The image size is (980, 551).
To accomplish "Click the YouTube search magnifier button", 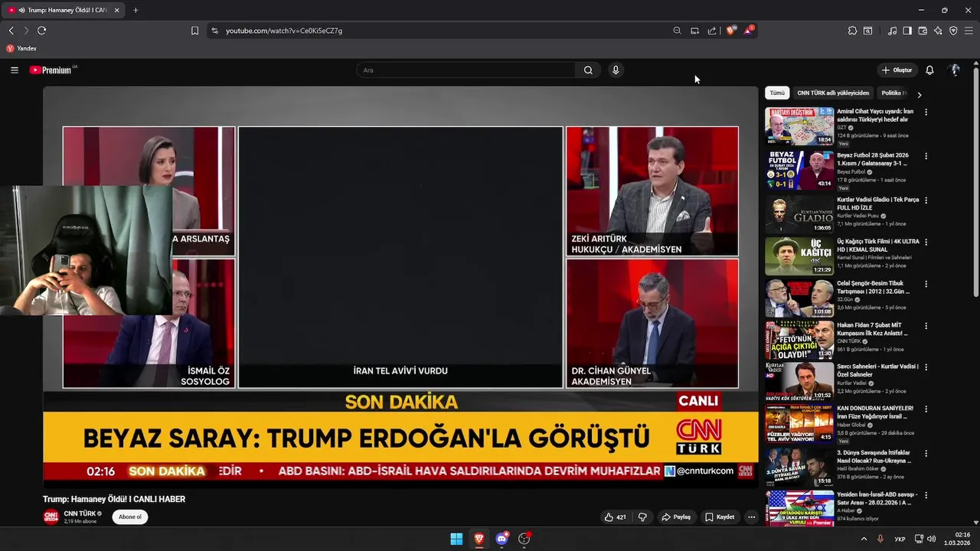I will pyautogui.click(x=588, y=70).
